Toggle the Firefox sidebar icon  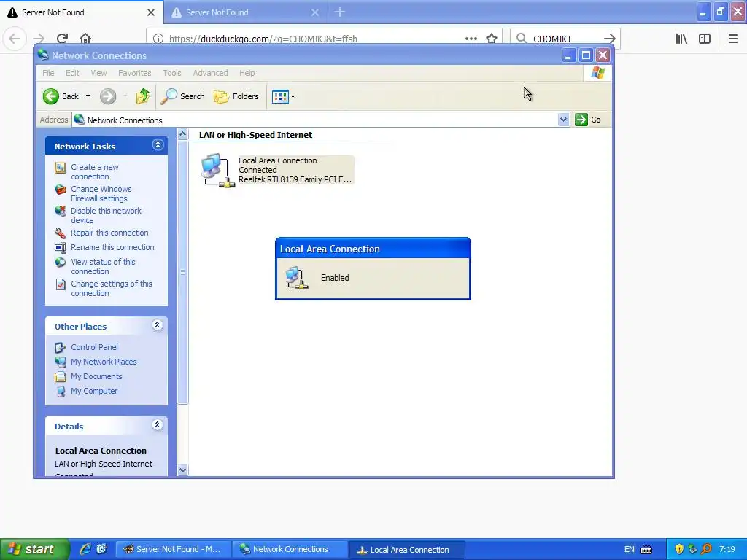pos(705,39)
